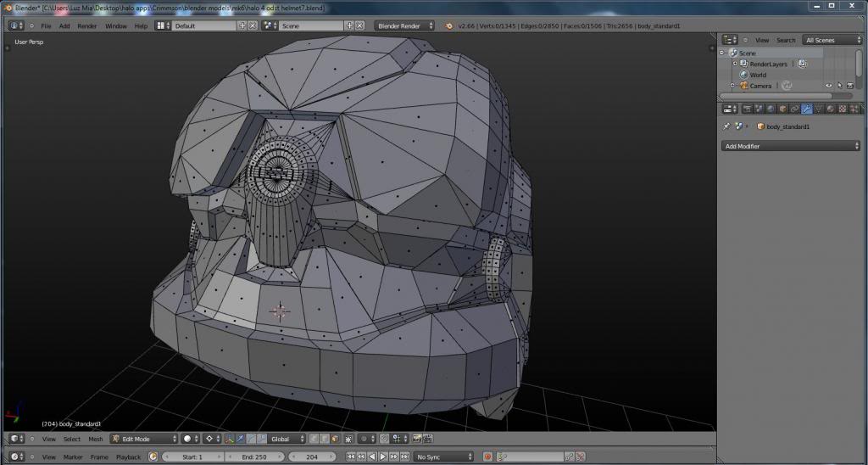Open the No Sync playback dropdown
The height and width of the screenshot is (465, 868).
click(x=444, y=457)
